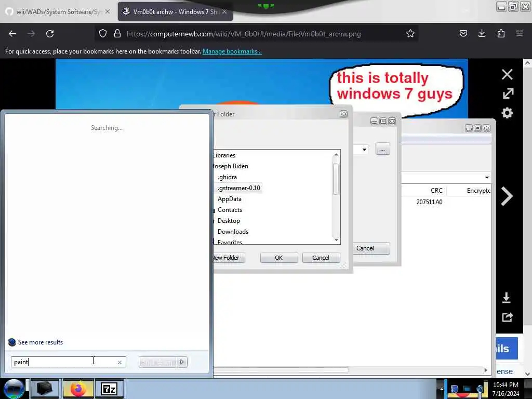Click OK in the Browse For Folder dialog
This screenshot has width=532, height=399.
[x=279, y=258]
